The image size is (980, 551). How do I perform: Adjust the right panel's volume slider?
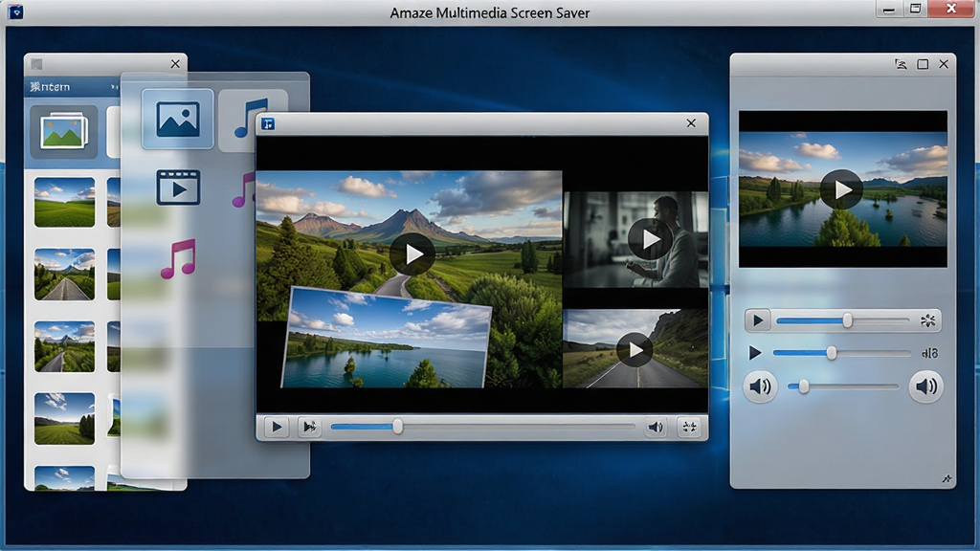point(843,387)
